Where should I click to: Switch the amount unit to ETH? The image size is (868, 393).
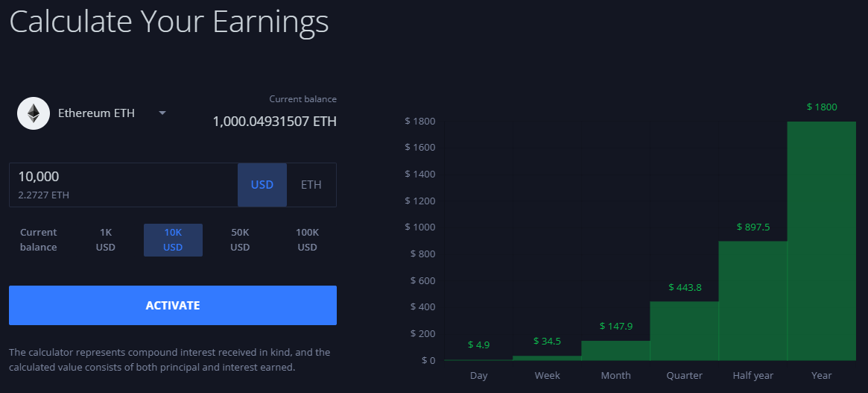[x=311, y=185]
